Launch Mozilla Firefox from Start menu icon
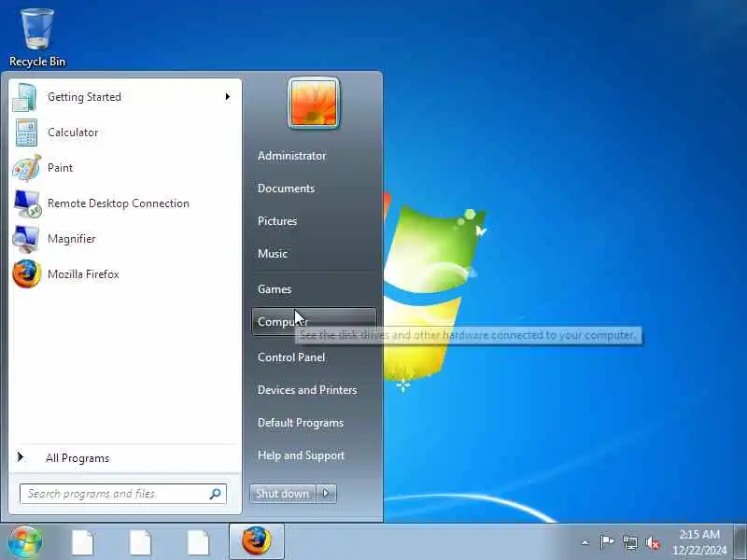This screenshot has height=560, width=747. 27,274
